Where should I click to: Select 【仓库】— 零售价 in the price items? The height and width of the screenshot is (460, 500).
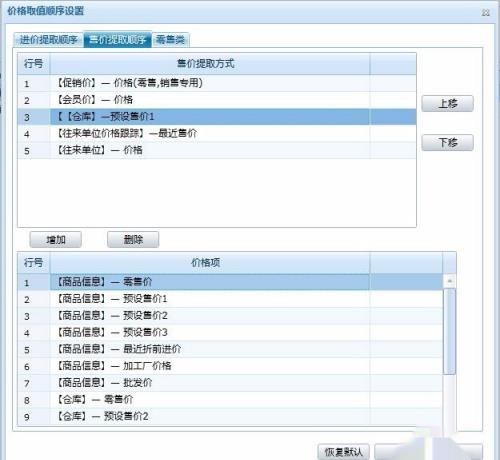[x=230, y=400]
